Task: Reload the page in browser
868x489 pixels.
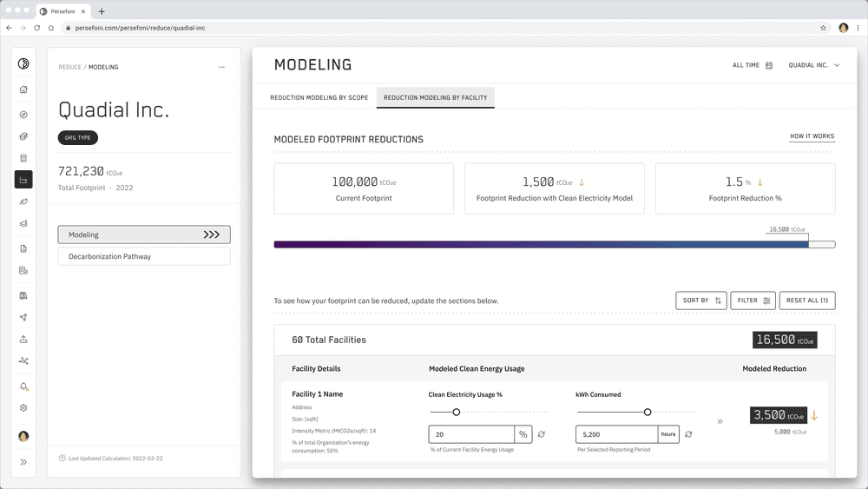Action: click(37, 28)
